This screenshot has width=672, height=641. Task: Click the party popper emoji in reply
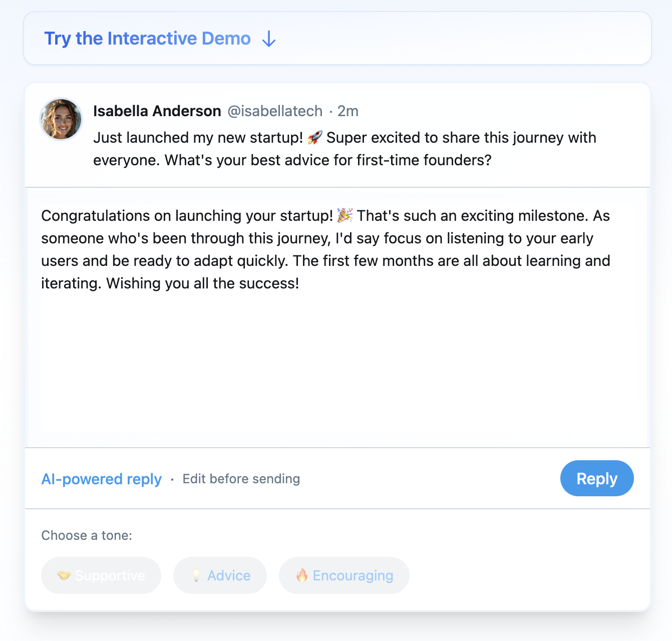coord(345,216)
